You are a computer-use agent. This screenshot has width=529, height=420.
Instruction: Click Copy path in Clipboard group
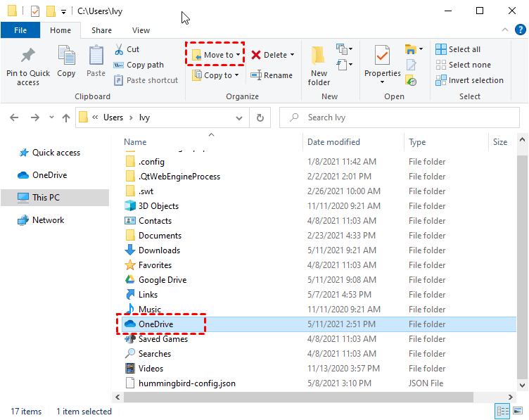click(x=139, y=65)
